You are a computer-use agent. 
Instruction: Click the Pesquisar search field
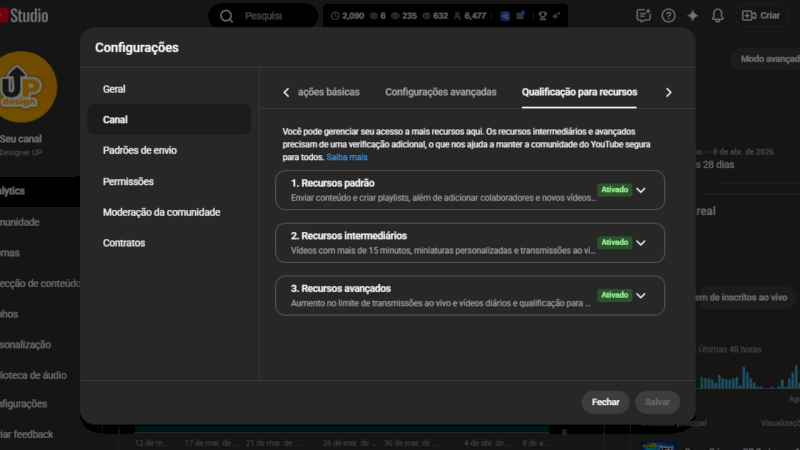[263, 16]
